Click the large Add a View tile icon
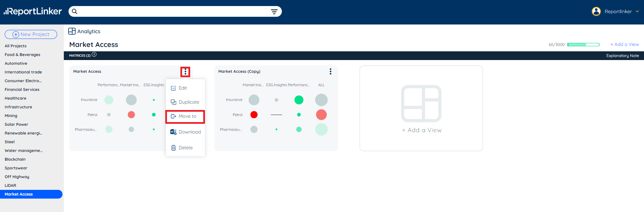The height and width of the screenshot is (212, 644). (x=421, y=104)
